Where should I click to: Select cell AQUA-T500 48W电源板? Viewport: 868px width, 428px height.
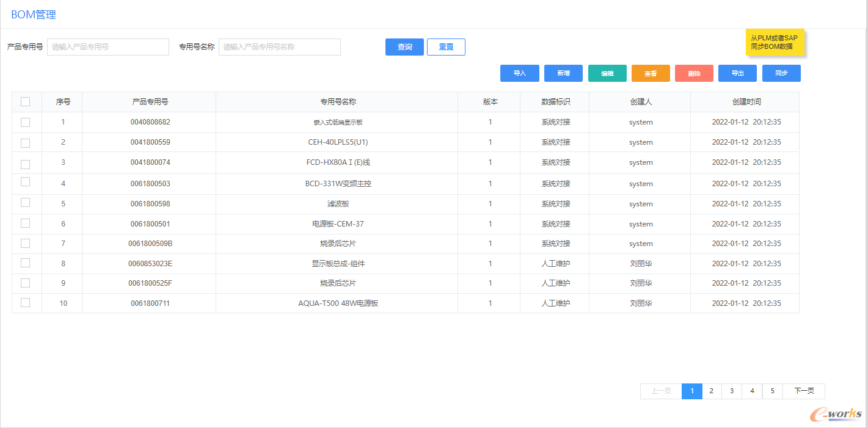coord(338,303)
